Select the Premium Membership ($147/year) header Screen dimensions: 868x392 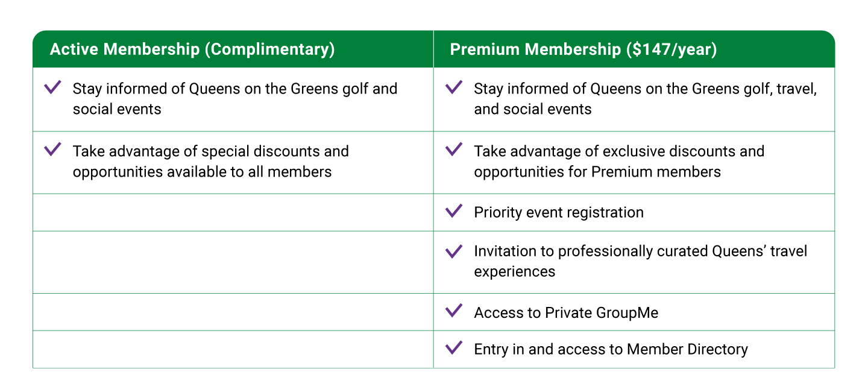[583, 49]
